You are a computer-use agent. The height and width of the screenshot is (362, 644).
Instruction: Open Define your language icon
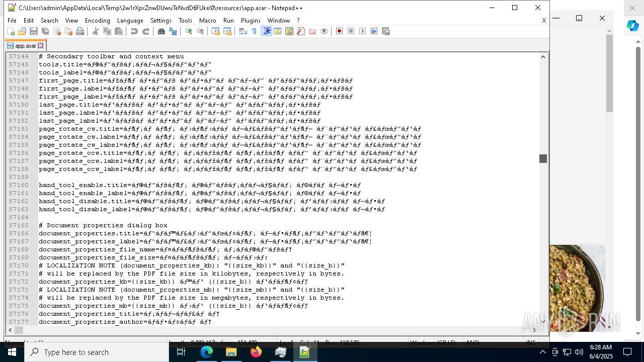pos(278,31)
